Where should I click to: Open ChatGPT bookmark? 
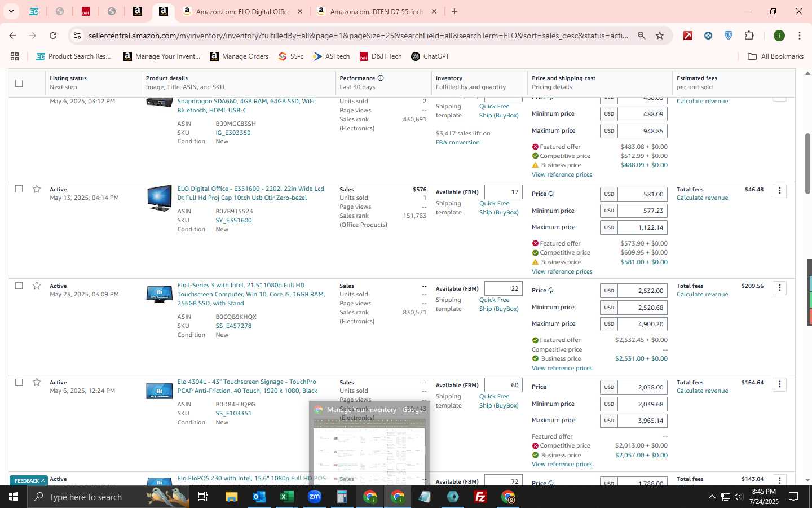click(430, 56)
